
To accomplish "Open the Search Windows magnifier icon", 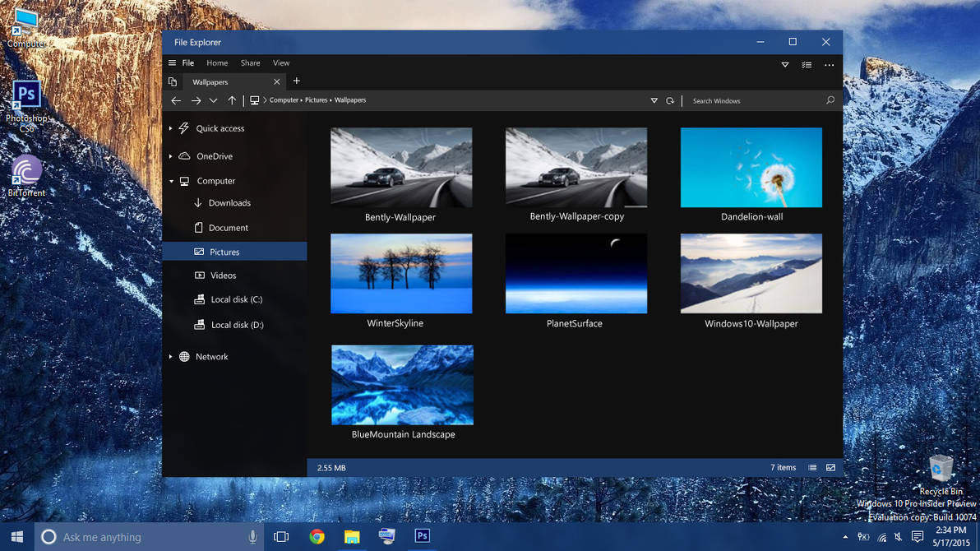I will click(830, 100).
